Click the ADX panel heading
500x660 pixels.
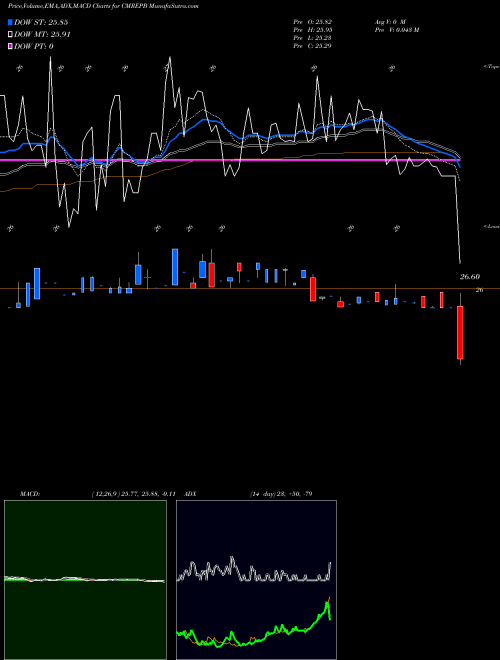pos(191,494)
